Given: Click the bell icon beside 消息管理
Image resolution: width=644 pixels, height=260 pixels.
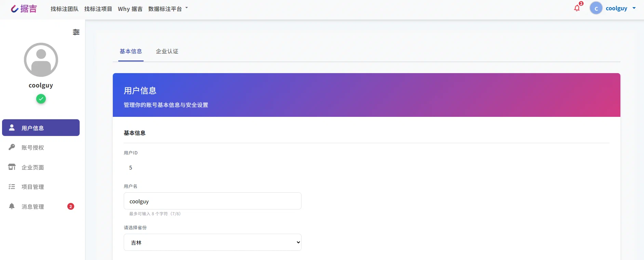Looking at the screenshot, I should [12, 206].
